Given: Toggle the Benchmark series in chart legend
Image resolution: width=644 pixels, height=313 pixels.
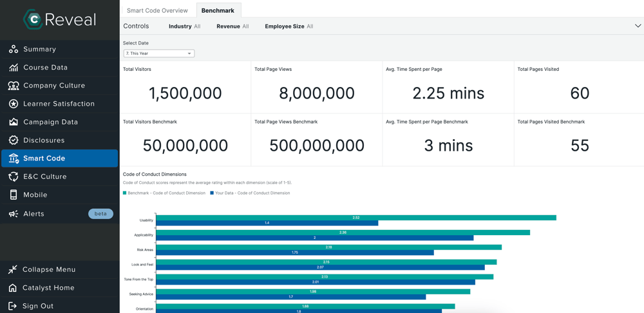Looking at the screenshot, I should 164,193.
